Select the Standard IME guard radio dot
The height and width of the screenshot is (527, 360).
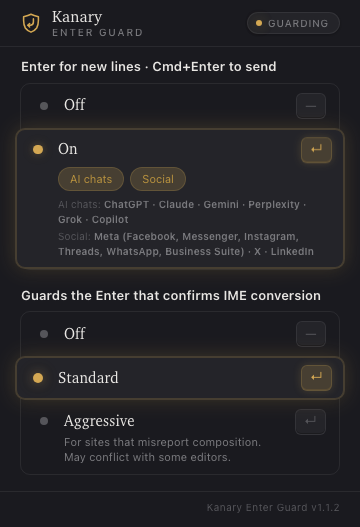pyautogui.click(x=38, y=378)
